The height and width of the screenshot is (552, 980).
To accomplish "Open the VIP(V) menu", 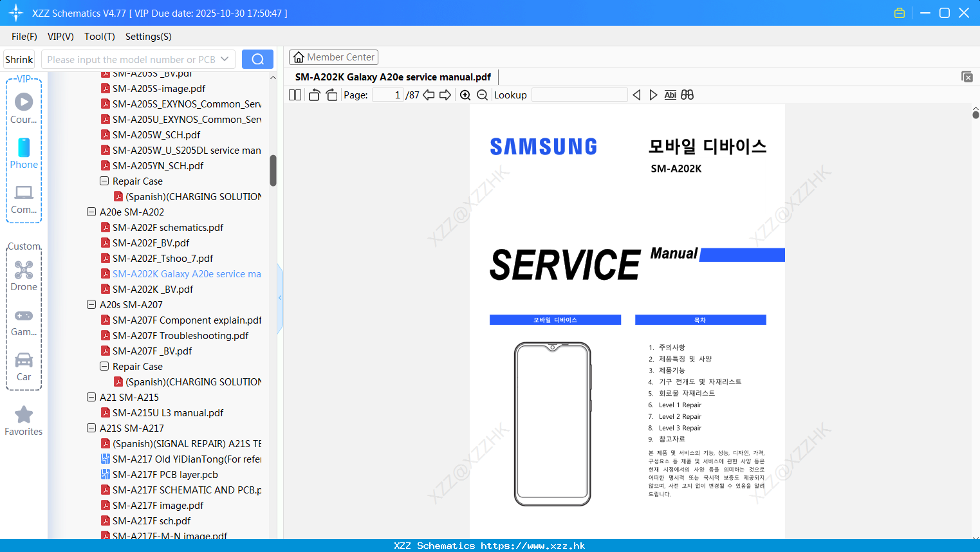I will 60,37.
